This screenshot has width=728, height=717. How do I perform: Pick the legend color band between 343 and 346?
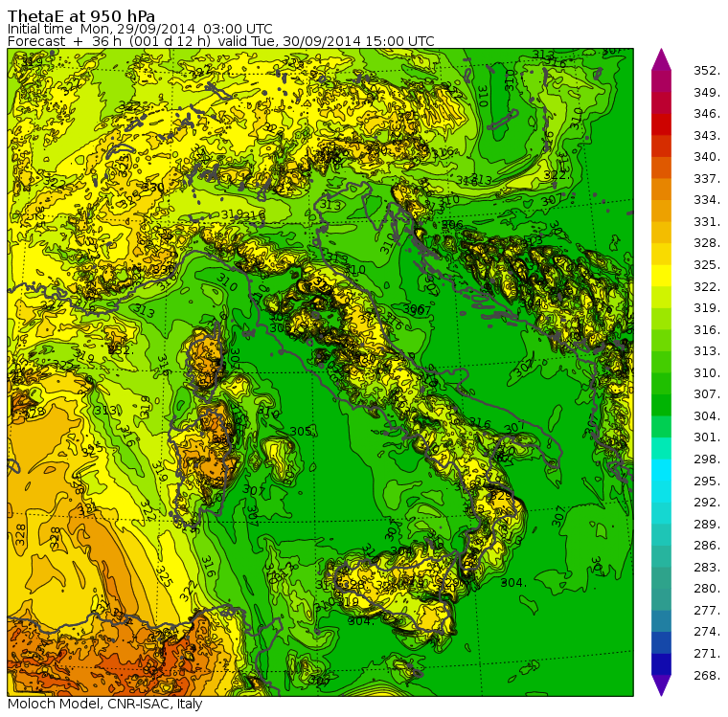661,124
